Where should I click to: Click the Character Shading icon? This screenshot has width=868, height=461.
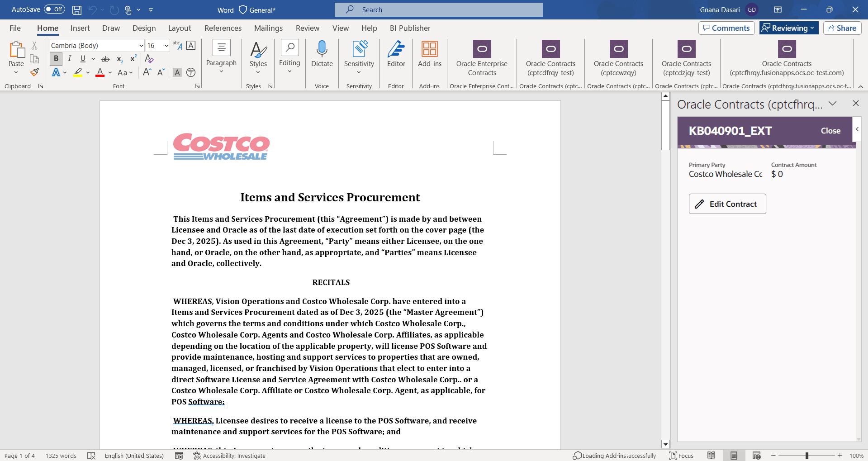[x=177, y=72]
